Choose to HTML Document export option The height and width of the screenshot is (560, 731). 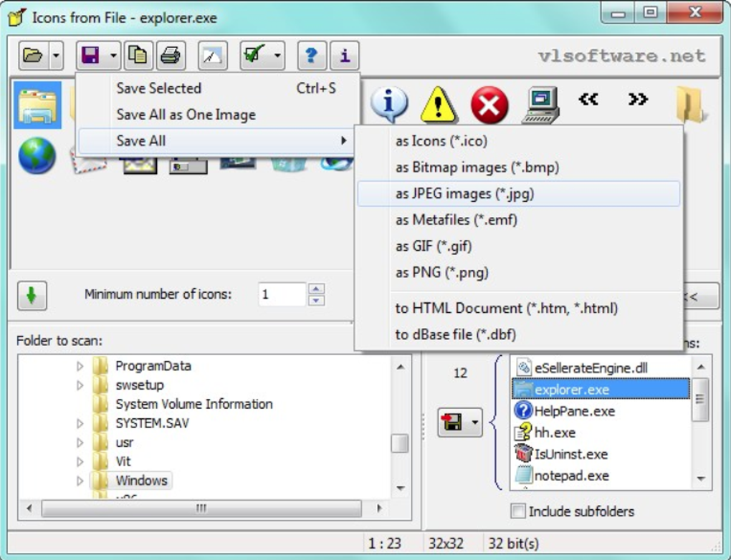(518, 308)
